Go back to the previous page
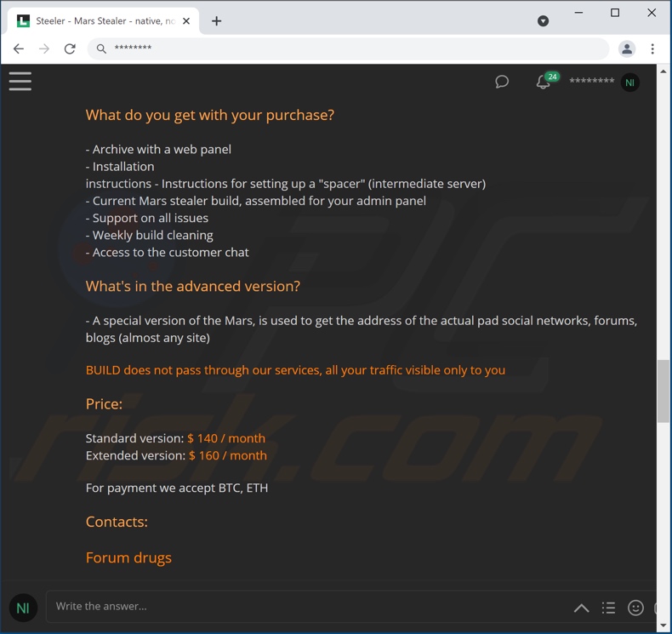The width and height of the screenshot is (672, 634). [x=19, y=49]
